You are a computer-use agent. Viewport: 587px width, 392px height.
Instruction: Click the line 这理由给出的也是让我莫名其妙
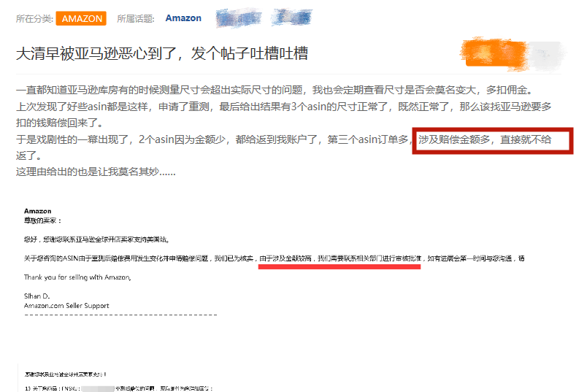(x=96, y=172)
